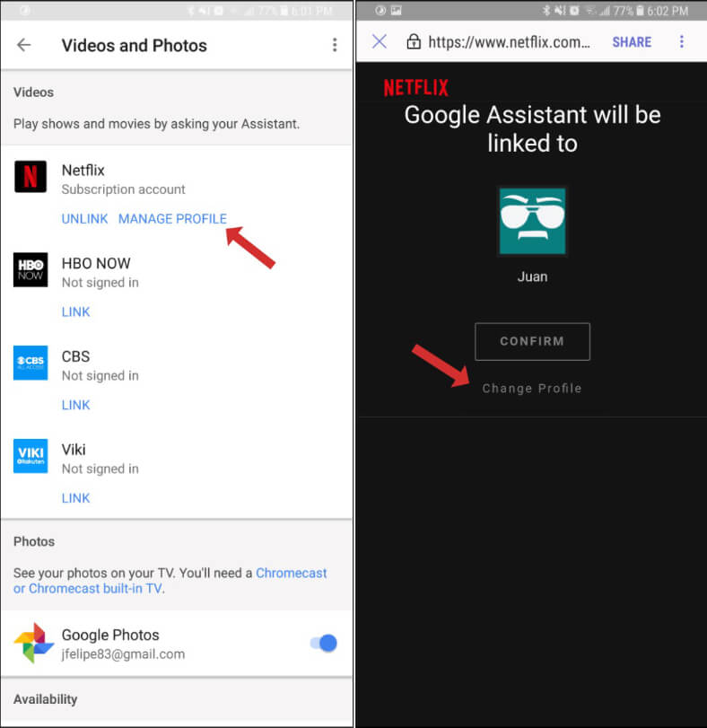Close the Netflix browser tab with X
This screenshot has height=728, width=707.
pos(379,42)
